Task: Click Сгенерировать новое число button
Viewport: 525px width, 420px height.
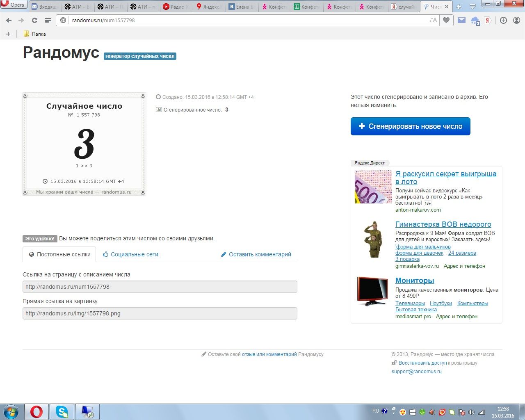Action: tap(410, 126)
